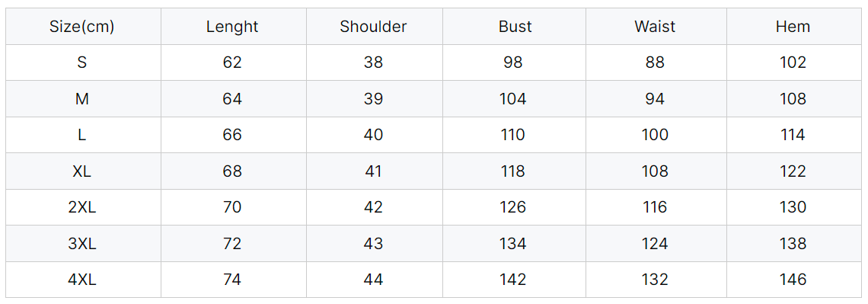Select the 3XL size row label

point(82,245)
